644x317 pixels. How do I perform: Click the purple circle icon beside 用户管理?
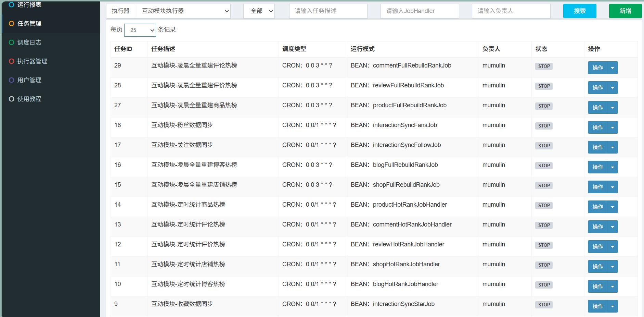pos(12,80)
